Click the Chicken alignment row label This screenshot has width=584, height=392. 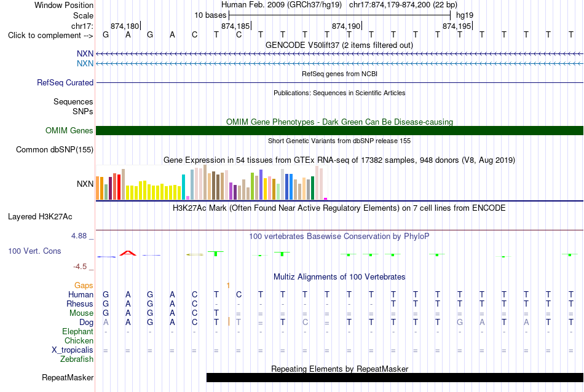point(79,340)
